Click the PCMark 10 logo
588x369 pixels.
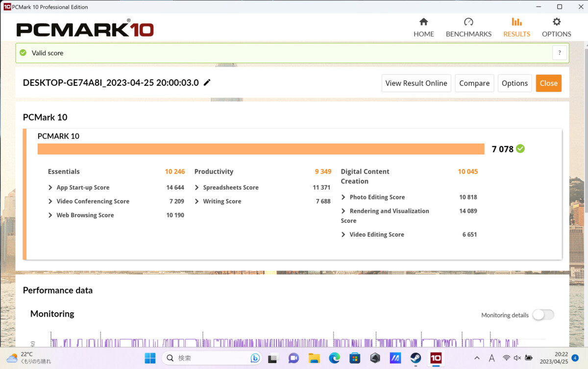[85, 28]
